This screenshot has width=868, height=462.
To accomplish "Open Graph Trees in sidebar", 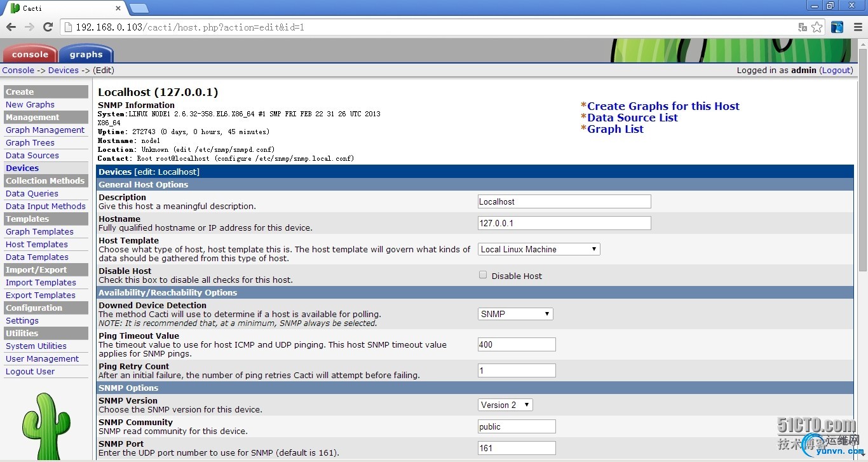I will 30,142.
